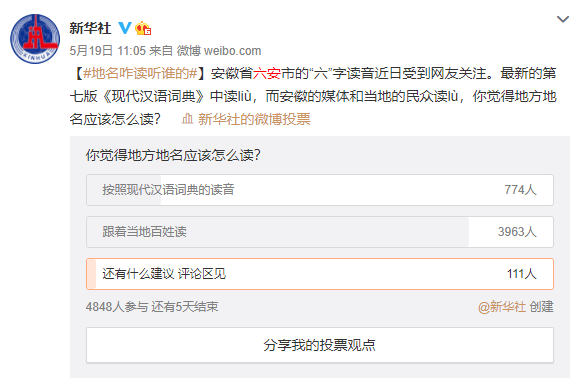This screenshot has width=584, height=384.
Task: Open hashtag #地名咋读听谁的# topic
Action: coord(140,73)
